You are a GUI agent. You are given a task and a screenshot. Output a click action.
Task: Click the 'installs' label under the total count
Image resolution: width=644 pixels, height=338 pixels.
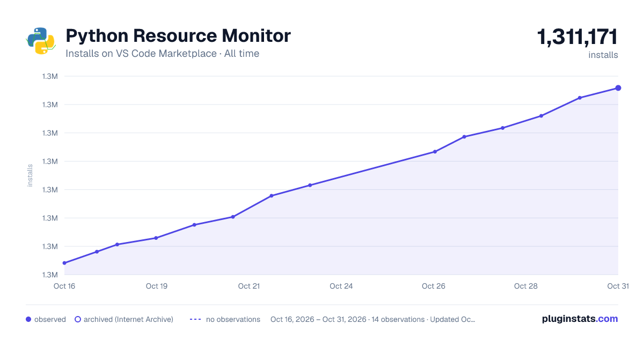(603, 55)
